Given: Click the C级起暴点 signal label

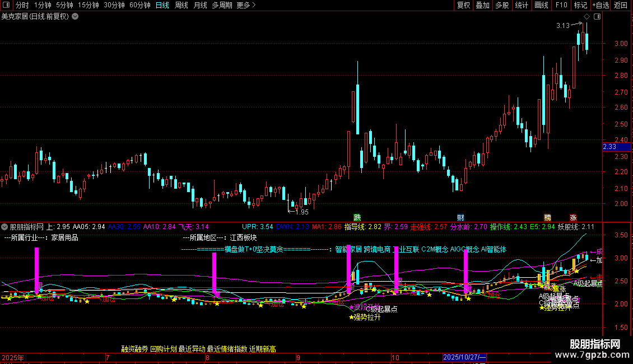Looking at the screenshot, I should click(381, 309).
